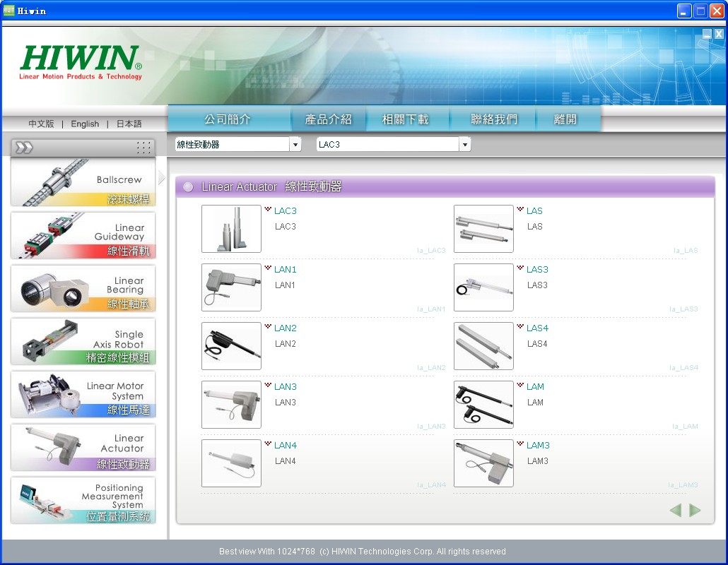The height and width of the screenshot is (565, 728).
Task: Open the LAM3 title link
Action: click(538, 446)
